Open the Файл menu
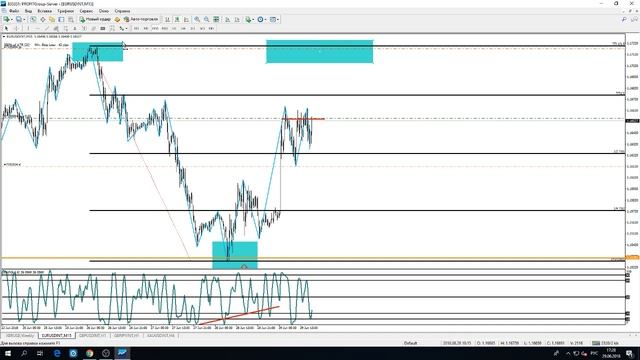640x360 pixels. coord(14,11)
